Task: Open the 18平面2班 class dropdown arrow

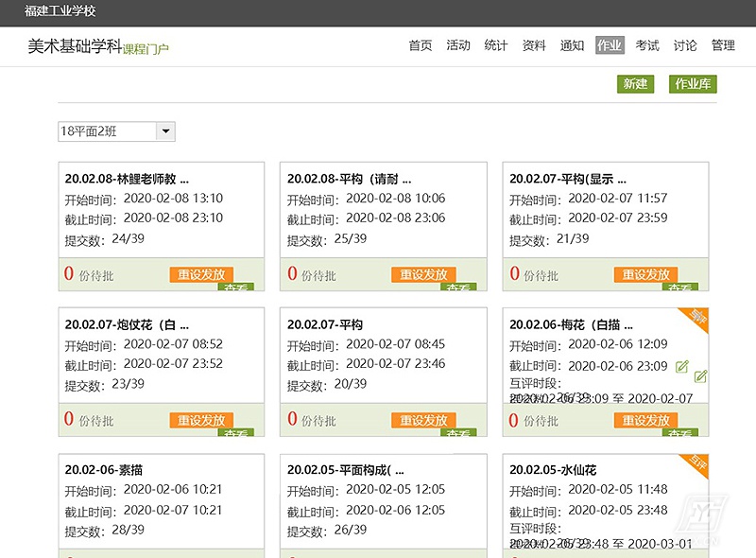Action: pyautogui.click(x=165, y=132)
